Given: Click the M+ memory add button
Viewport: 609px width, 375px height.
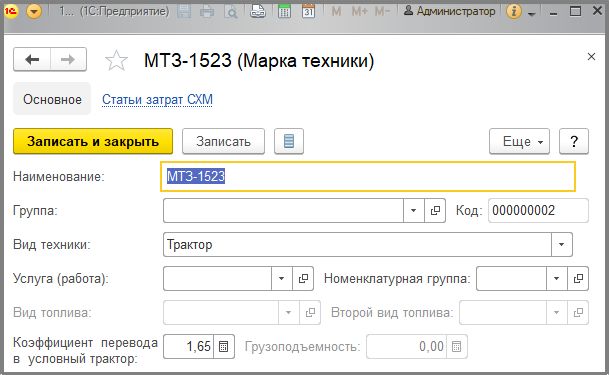Looking at the screenshot, I should coord(360,12).
